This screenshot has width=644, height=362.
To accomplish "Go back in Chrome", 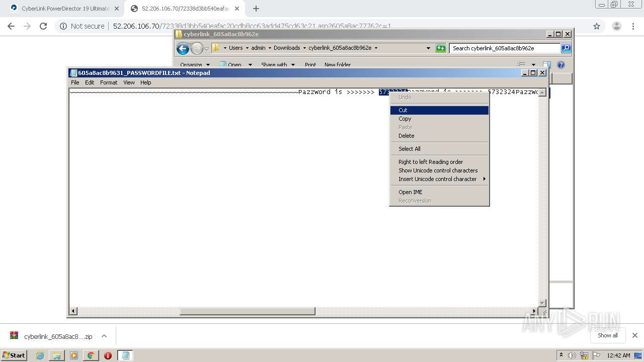I will pos(11,26).
